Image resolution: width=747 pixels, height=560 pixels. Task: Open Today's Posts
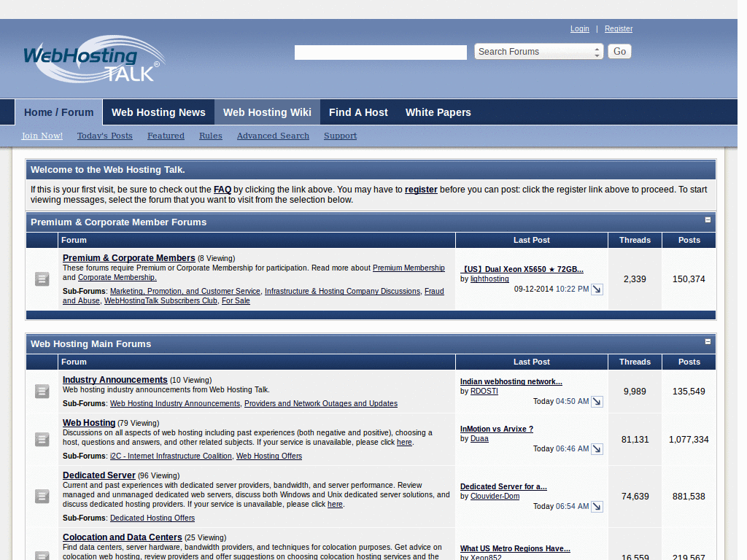tap(104, 136)
